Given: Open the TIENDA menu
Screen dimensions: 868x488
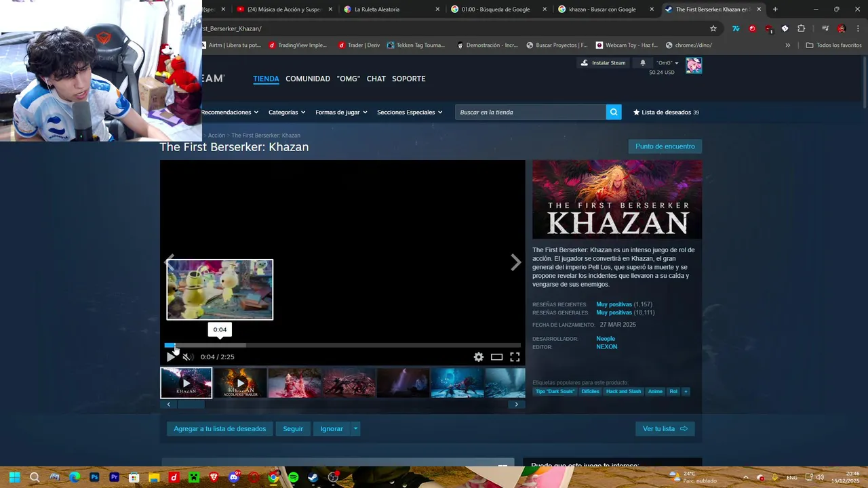Looking at the screenshot, I should click(x=266, y=79).
